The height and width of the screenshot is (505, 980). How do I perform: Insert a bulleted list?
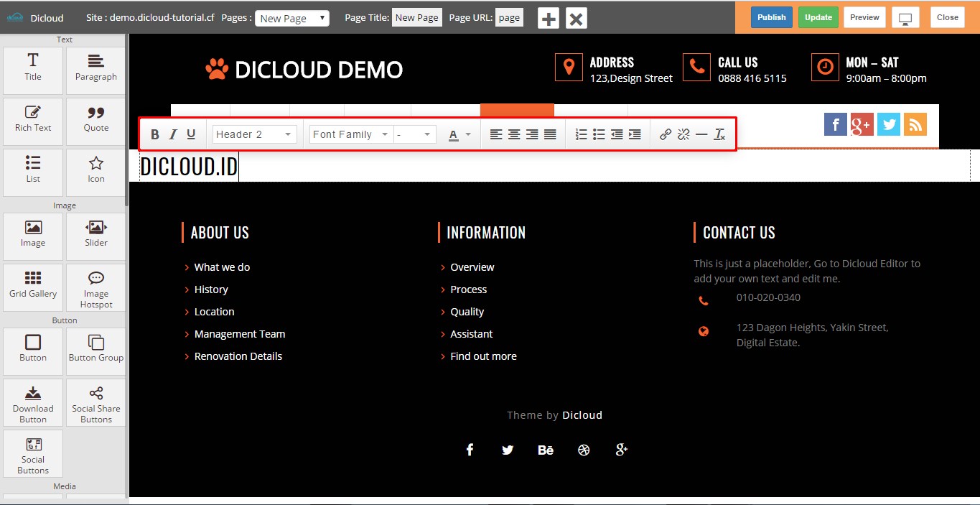(599, 134)
